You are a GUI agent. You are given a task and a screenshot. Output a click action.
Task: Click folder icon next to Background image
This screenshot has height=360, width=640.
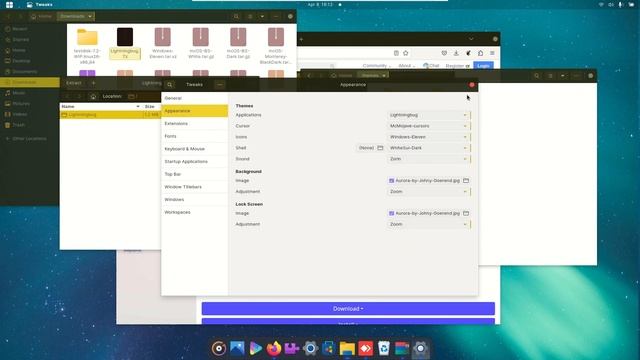(466, 180)
